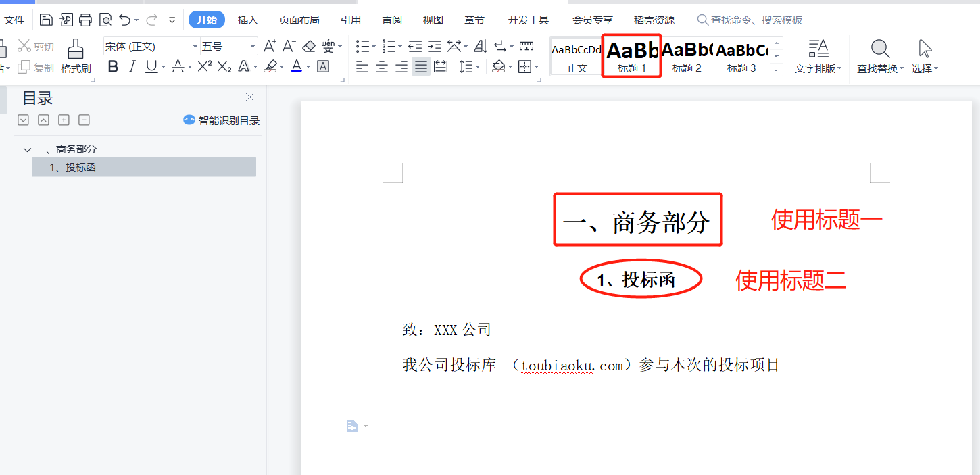The width and height of the screenshot is (980, 475).
Task: Switch to the 开发工具 tab
Action: [x=529, y=20]
